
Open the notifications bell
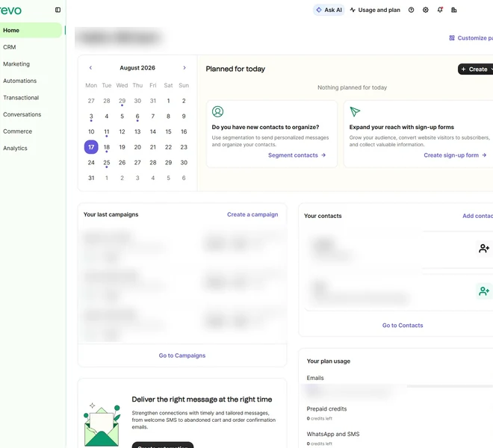440,10
